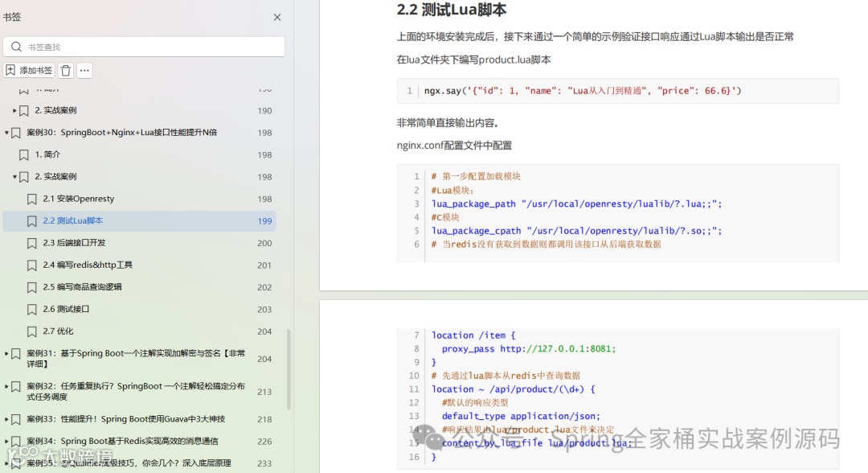The width and height of the screenshot is (868, 473).
Task: Open bookmark '1. 简介' at page 198
Action: pyautogui.click(x=47, y=154)
